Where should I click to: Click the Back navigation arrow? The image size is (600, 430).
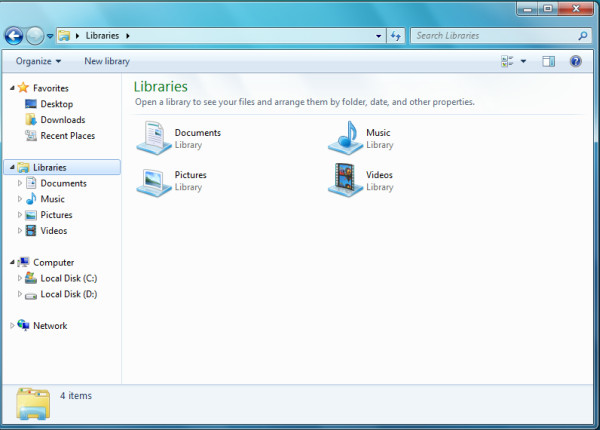click(x=14, y=36)
